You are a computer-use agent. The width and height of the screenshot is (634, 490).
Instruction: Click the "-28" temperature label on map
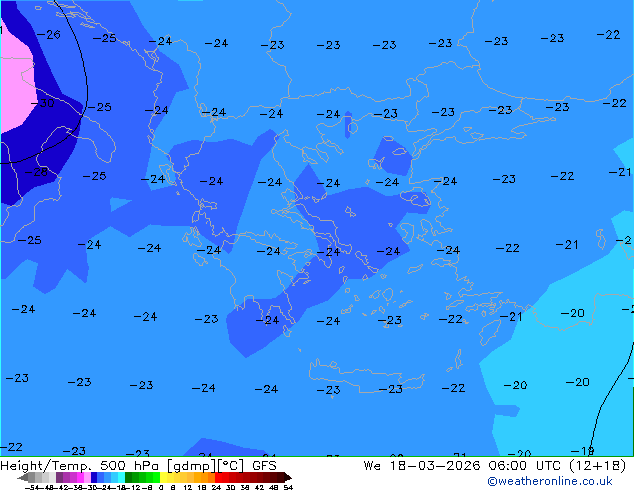36,172
